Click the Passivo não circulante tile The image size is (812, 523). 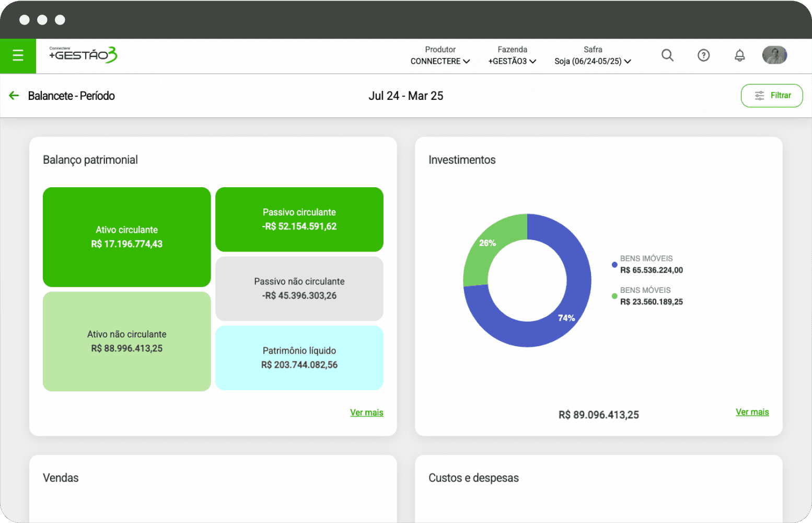299,289
